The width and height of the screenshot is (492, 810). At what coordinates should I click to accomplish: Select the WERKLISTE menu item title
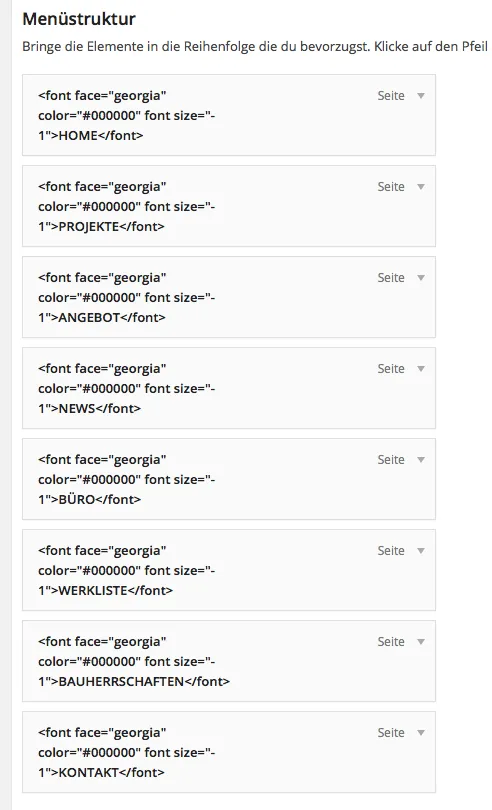[127, 570]
